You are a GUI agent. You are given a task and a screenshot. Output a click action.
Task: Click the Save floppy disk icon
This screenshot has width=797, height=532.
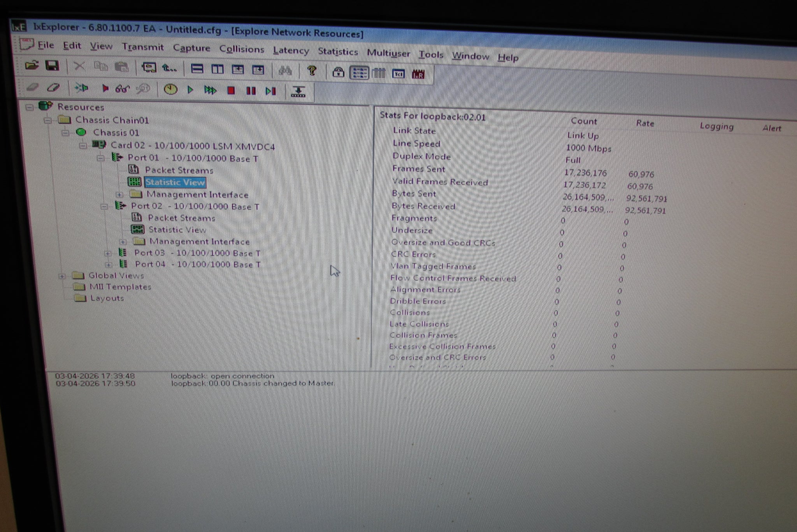[52, 66]
